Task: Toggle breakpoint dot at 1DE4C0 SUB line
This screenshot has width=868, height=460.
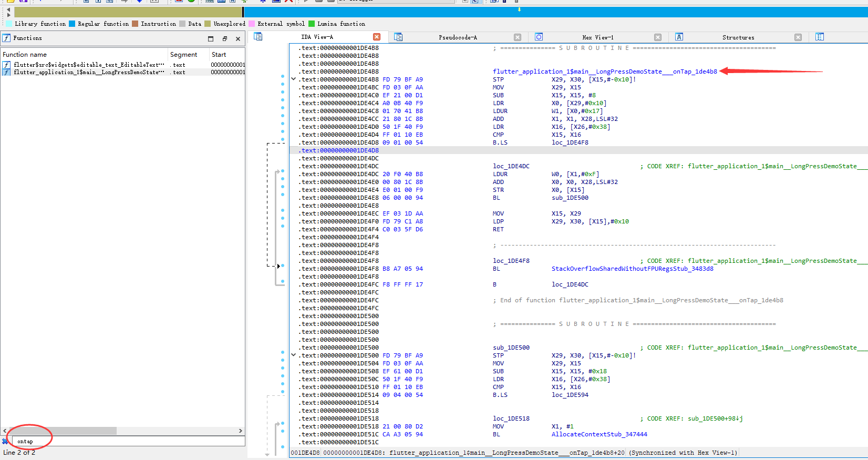Action: click(x=283, y=92)
